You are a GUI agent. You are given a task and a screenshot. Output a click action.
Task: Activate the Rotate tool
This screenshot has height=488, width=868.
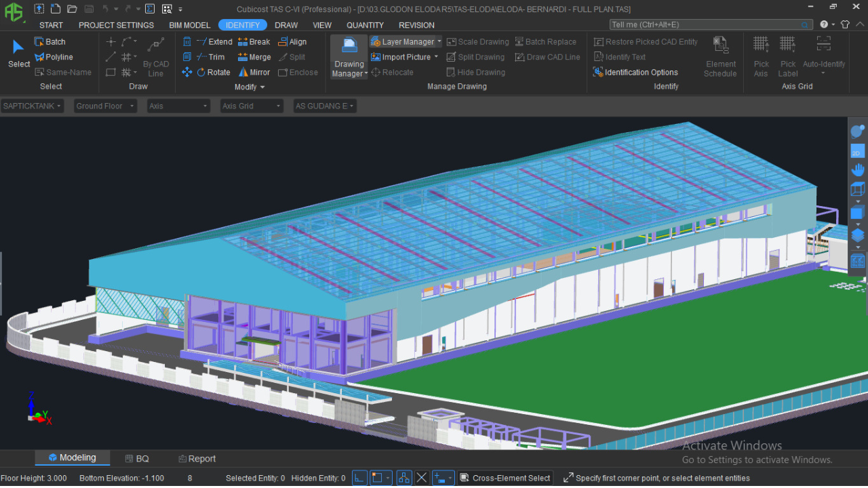tap(212, 72)
